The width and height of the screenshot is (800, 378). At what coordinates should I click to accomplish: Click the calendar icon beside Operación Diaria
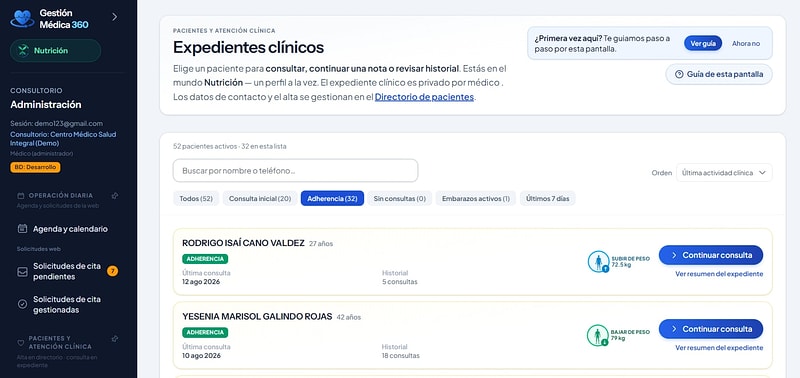21,195
